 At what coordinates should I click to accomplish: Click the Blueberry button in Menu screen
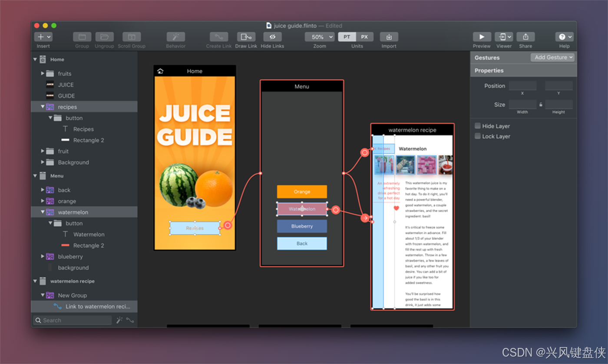(302, 226)
